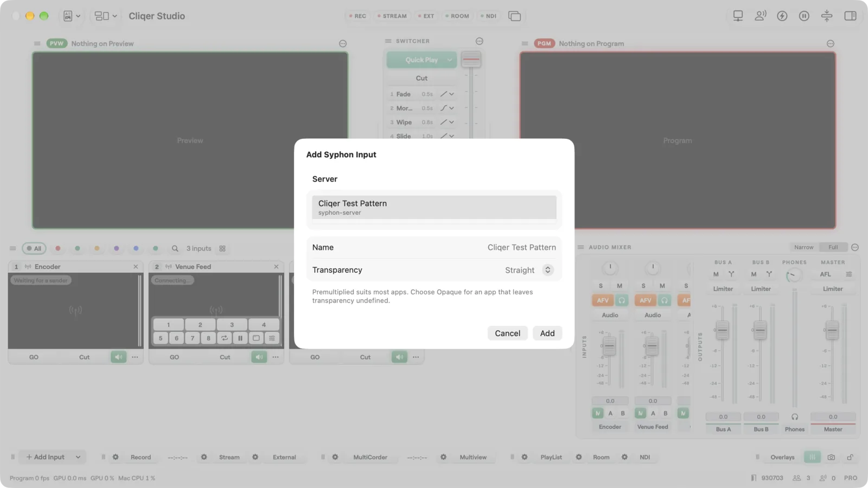Viewport: 868px width, 488px height.
Task: Open settings sliders on Venue Feed tile
Action: pos(272,338)
